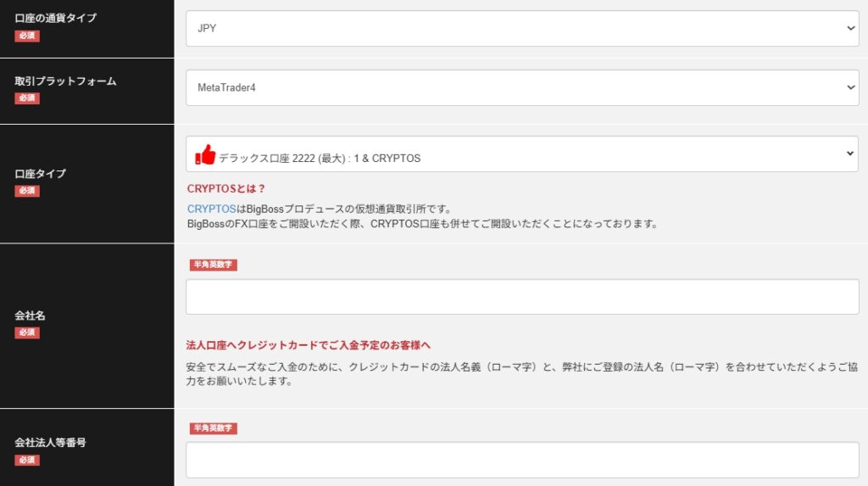Click the 半角英数字 badge above 会社名 field
This screenshot has height=486, width=868.
click(x=213, y=265)
